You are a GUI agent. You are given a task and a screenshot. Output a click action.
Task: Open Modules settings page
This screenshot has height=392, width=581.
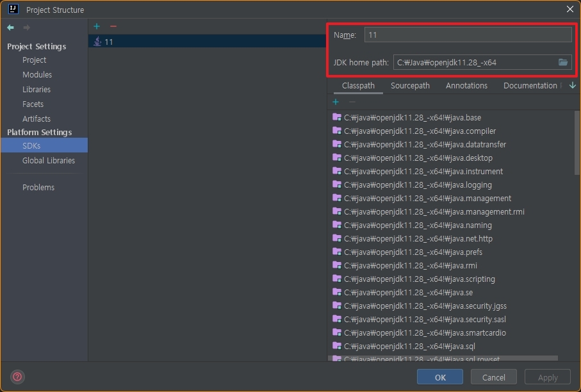pos(37,75)
